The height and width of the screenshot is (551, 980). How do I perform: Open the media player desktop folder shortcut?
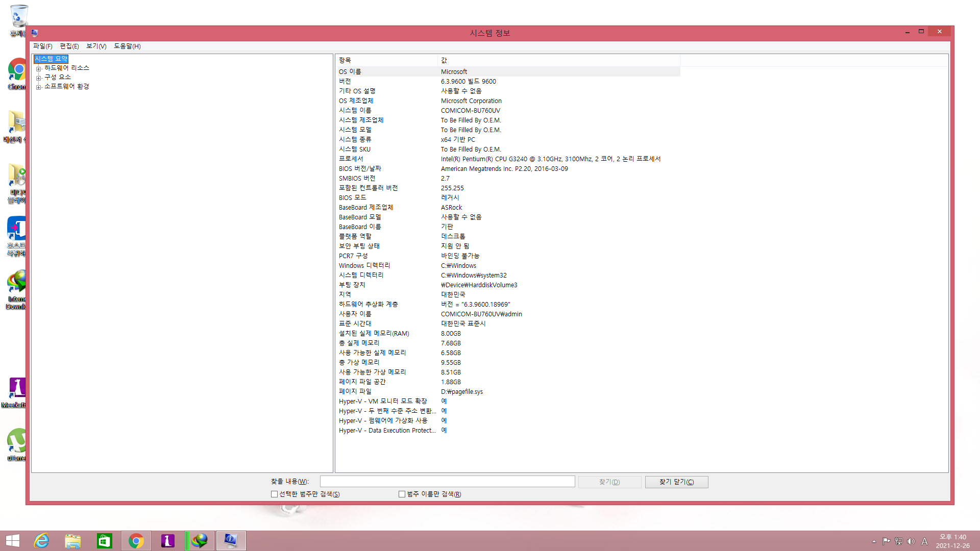pyautogui.click(x=16, y=184)
